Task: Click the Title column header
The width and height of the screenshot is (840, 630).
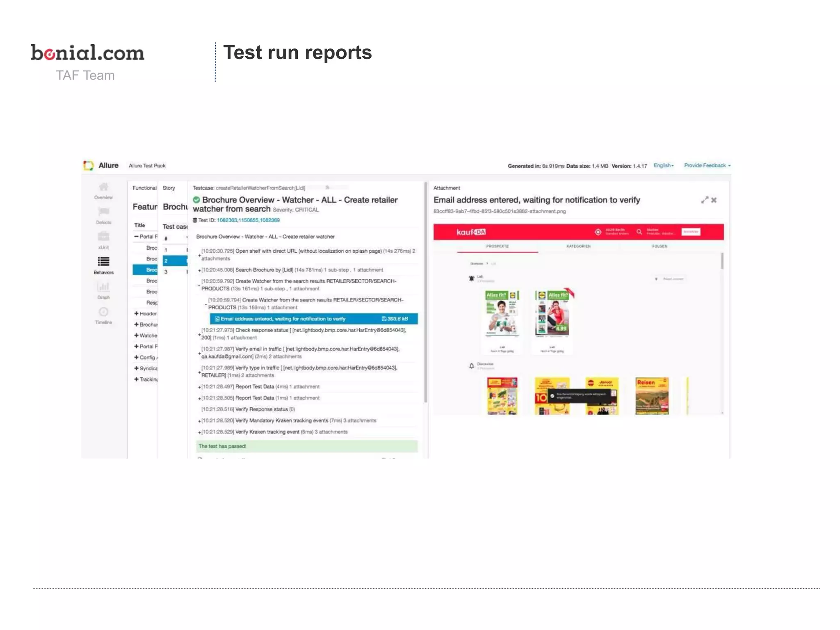Action: pos(140,225)
